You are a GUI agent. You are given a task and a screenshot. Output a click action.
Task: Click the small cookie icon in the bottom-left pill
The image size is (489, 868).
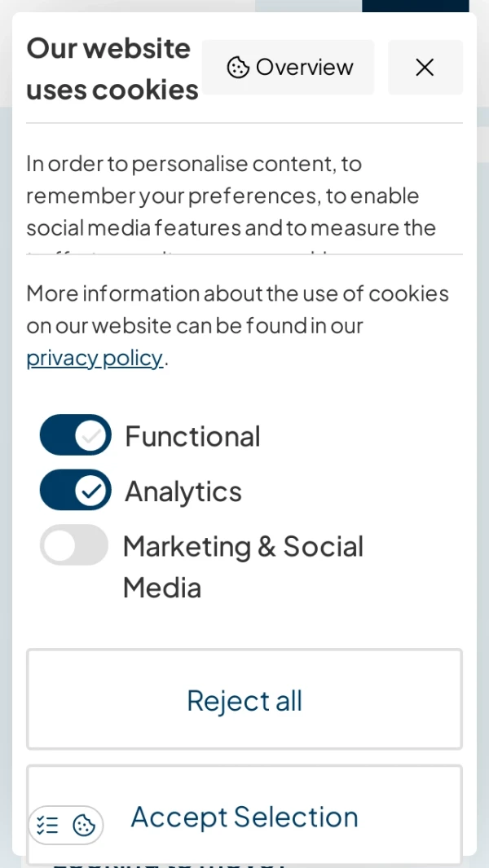[x=84, y=825]
